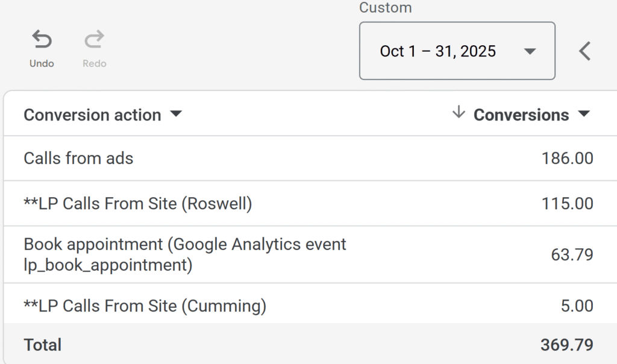This screenshot has width=617, height=364.
Task: Click the Undo label
Action: 42,63
